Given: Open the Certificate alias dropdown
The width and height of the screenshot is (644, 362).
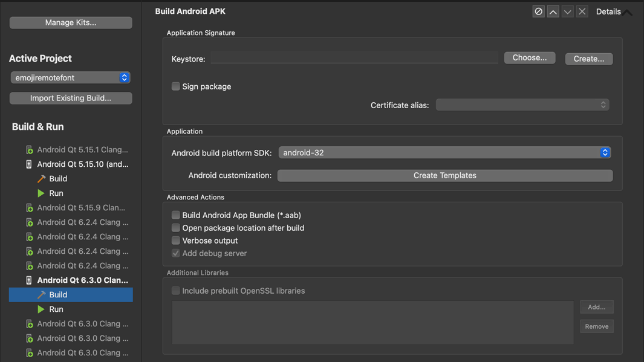Looking at the screenshot, I should (x=602, y=104).
